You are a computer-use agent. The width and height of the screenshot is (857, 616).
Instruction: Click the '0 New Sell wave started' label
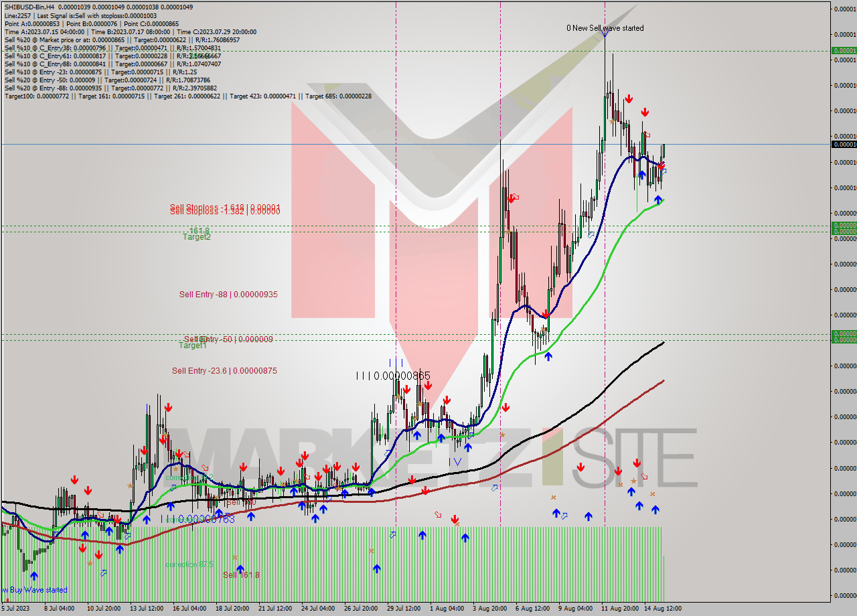tap(605, 28)
